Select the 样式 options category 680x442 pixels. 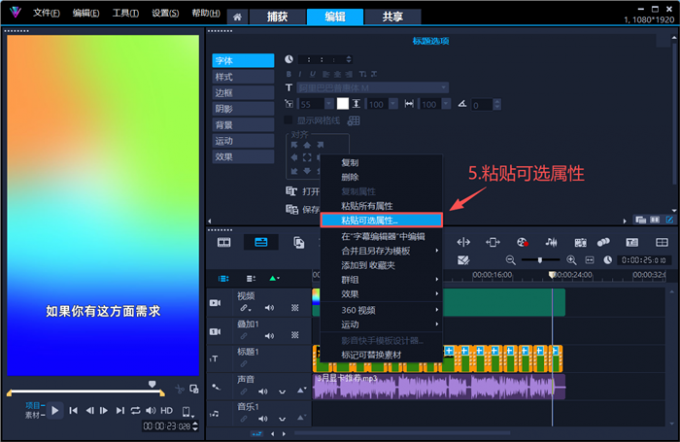(x=243, y=77)
